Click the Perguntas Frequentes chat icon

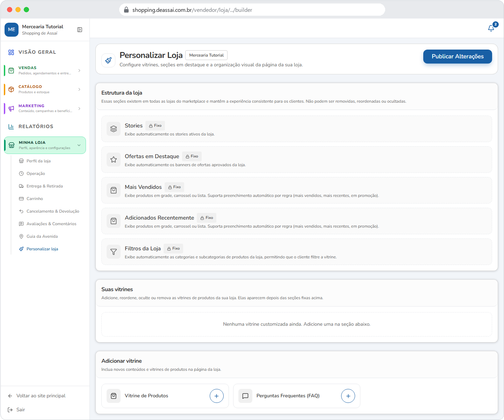[245, 396]
